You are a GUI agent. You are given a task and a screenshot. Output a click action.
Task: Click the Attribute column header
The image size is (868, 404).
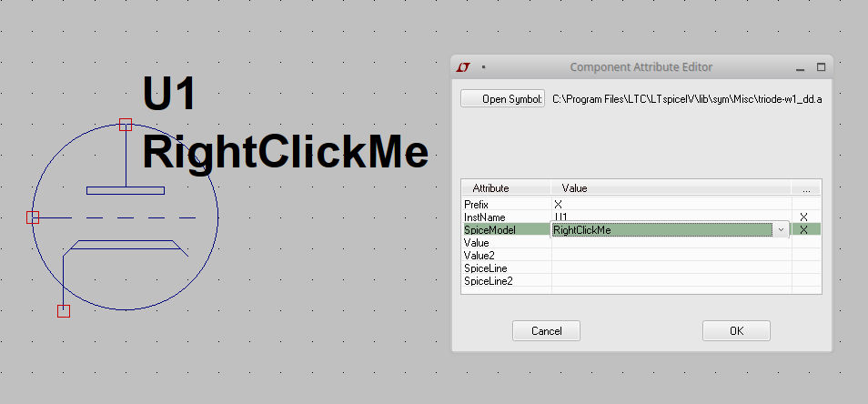click(x=507, y=188)
